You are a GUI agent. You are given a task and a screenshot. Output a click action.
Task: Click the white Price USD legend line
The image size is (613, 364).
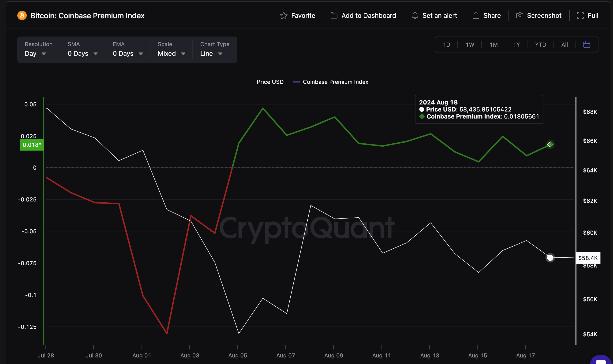(x=250, y=82)
